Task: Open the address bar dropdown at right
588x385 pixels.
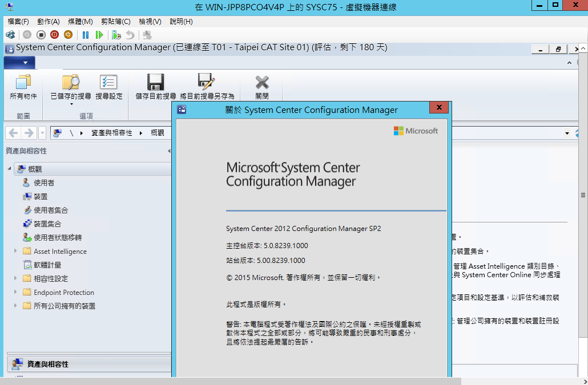Action: [567, 133]
